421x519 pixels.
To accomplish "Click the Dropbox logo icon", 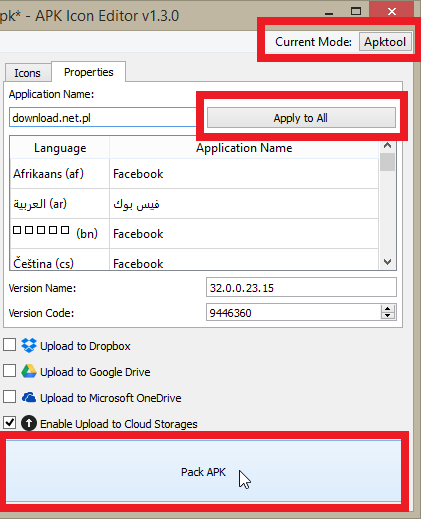I will tap(29, 345).
